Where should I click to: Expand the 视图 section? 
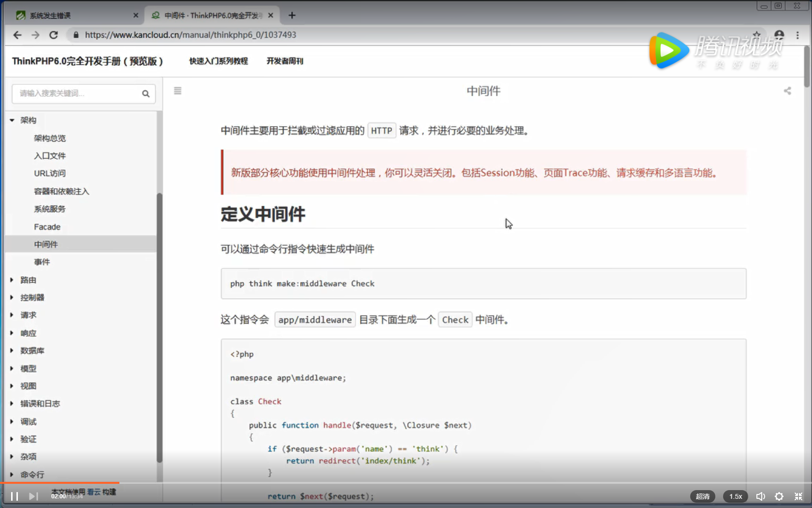[x=12, y=386]
